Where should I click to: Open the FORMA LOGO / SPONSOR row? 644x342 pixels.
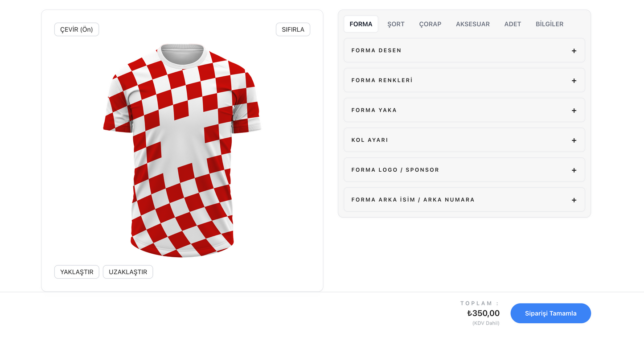[464, 170]
